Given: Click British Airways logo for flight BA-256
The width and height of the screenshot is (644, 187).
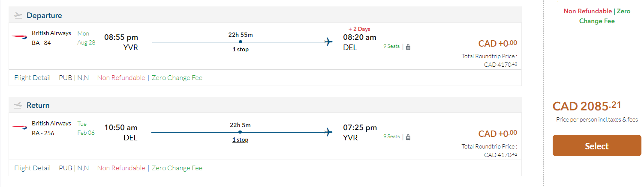Looking at the screenshot, I should tap(19, 128).
